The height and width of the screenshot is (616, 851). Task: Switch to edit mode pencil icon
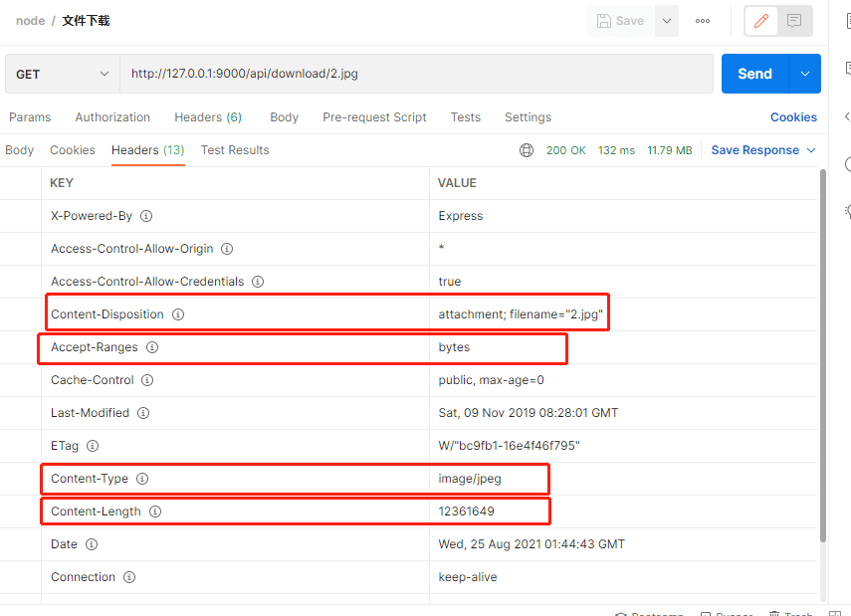click(x=761, y=21)
